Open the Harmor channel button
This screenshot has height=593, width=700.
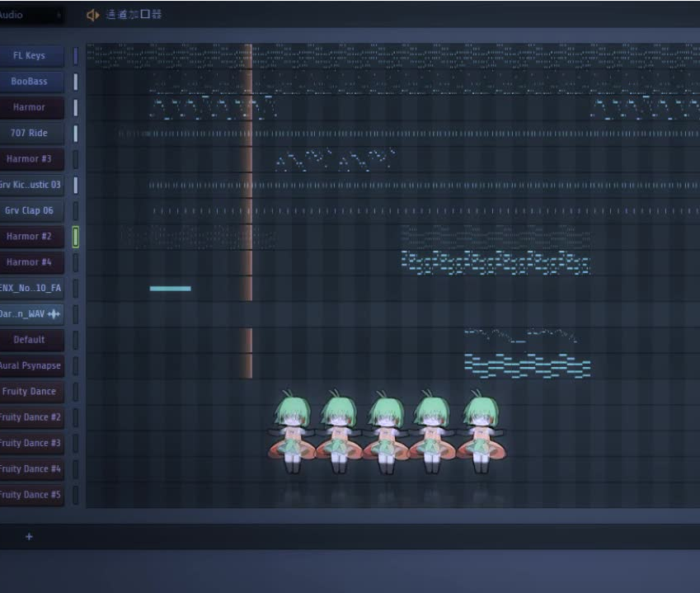click(x=31, y=107)
